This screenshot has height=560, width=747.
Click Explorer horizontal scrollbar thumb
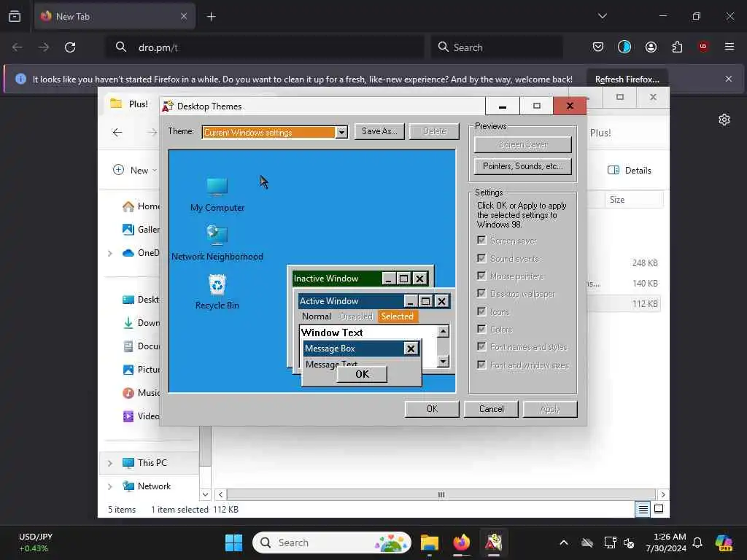(x=441, y=495)
